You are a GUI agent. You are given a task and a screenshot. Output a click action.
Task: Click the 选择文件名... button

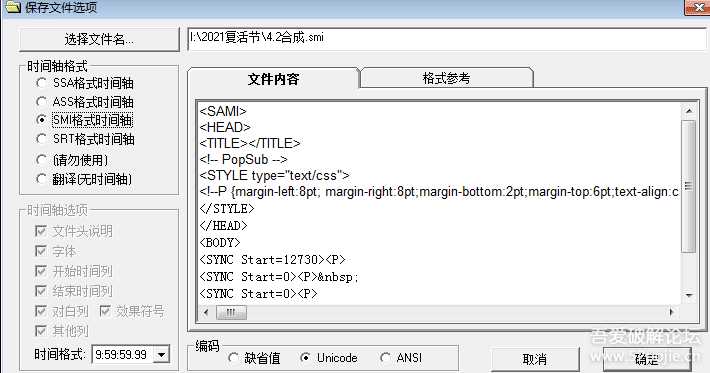pyautogui.click(x=99, y=40)
